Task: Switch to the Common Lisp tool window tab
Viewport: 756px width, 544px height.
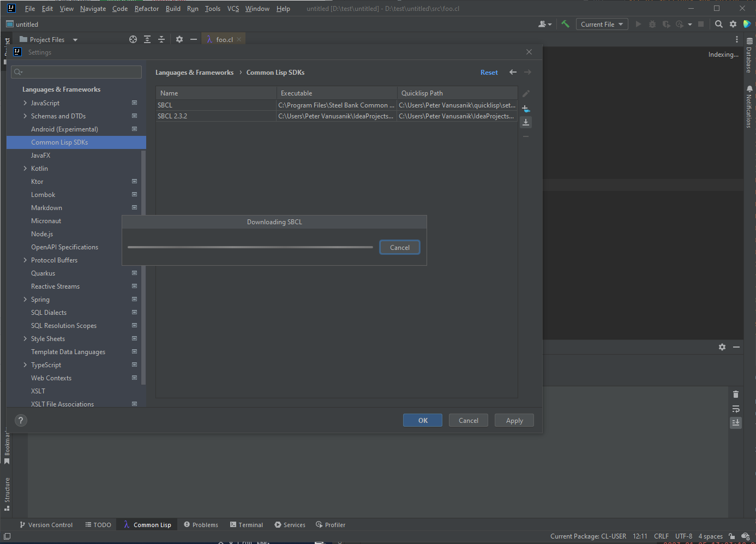Action: 147,525
